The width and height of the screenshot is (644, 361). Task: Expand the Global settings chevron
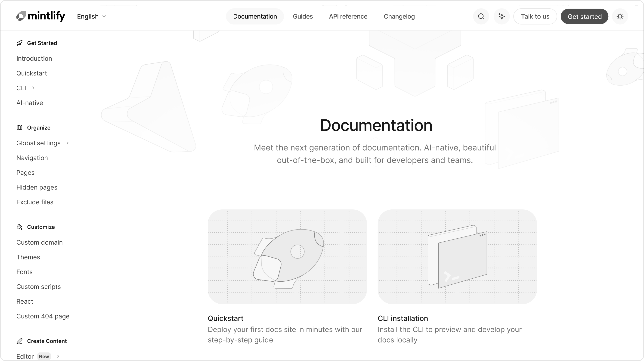pos(68,143)
